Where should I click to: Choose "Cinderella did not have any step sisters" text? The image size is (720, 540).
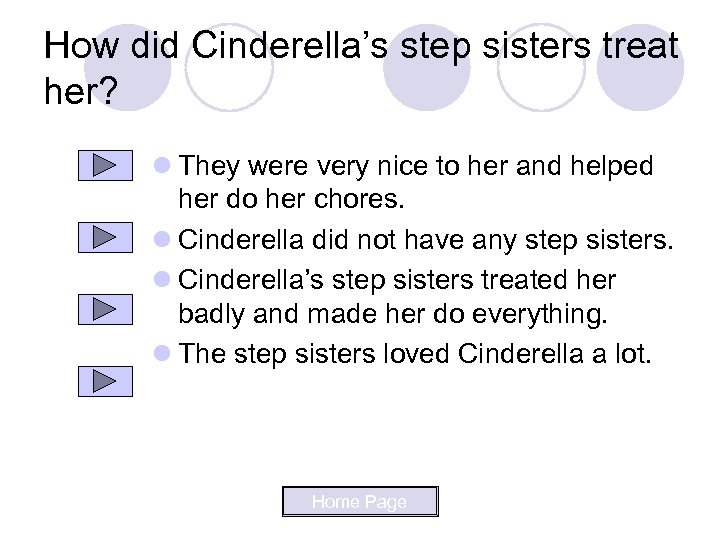tap(426, 240)
